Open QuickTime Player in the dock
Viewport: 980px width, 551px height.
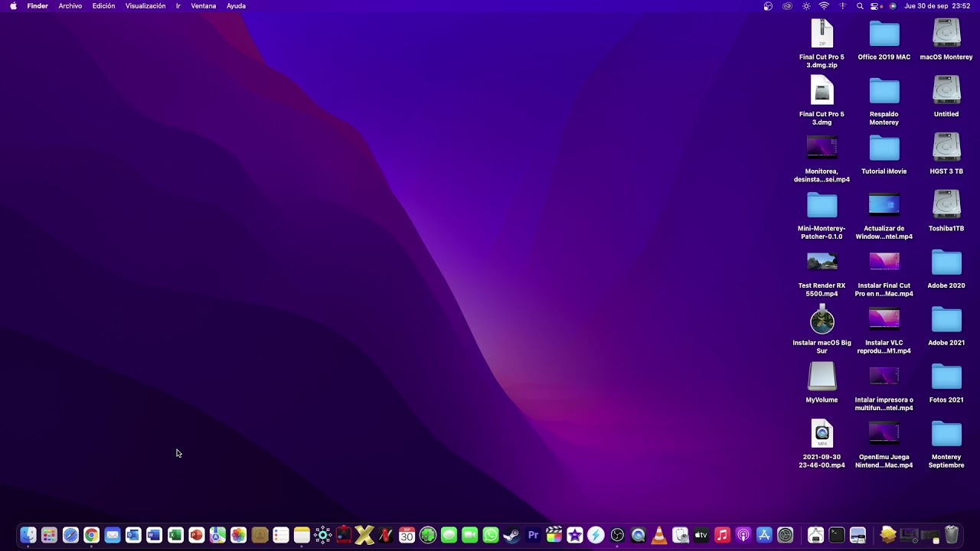tap(638, 536)
